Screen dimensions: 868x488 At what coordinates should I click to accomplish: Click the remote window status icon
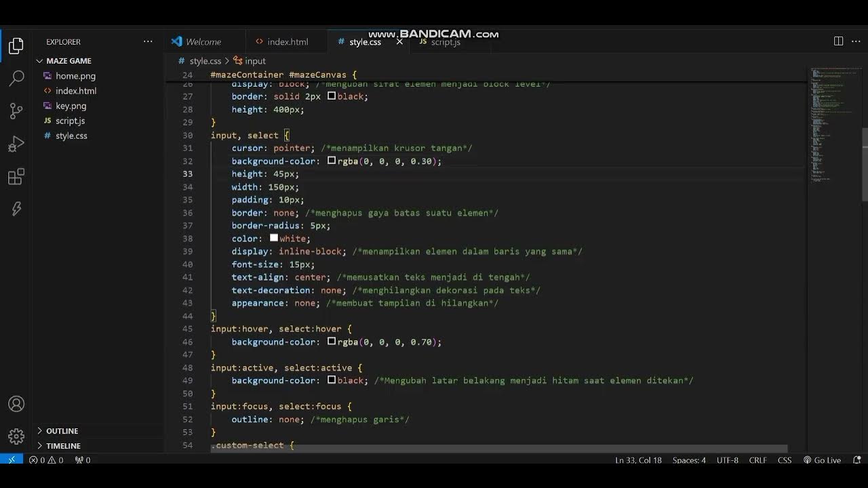[x=11, y=460]
